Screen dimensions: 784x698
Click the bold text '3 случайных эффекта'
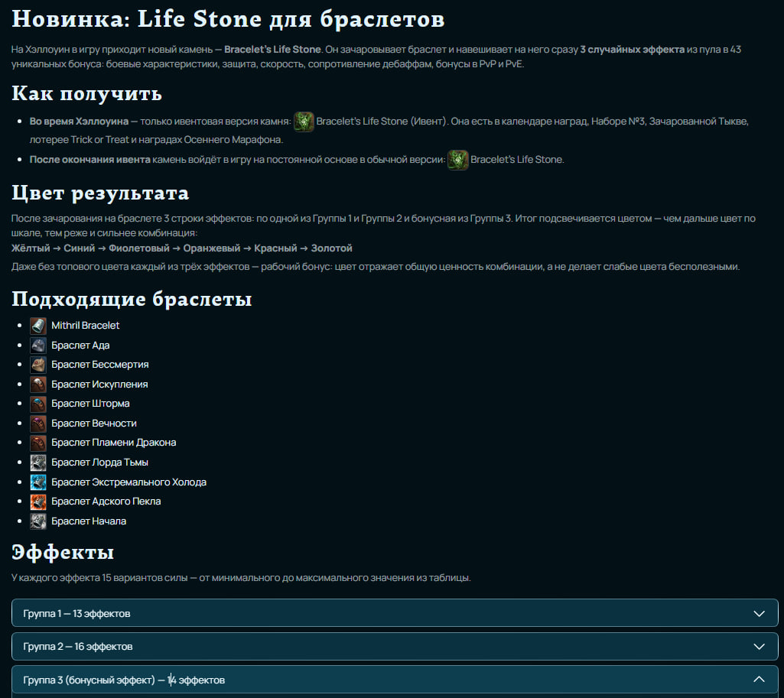[632, 50]
